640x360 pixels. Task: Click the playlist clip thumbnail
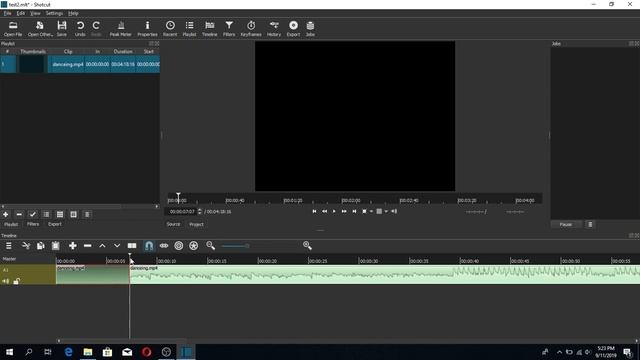tap(32, 64)
